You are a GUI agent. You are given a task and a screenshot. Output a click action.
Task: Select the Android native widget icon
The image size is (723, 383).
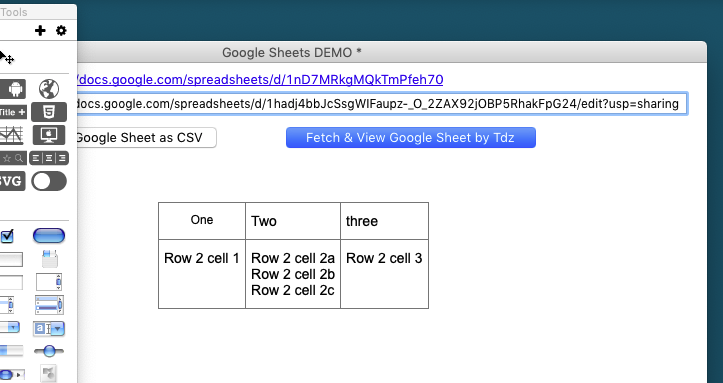point(12,89)
